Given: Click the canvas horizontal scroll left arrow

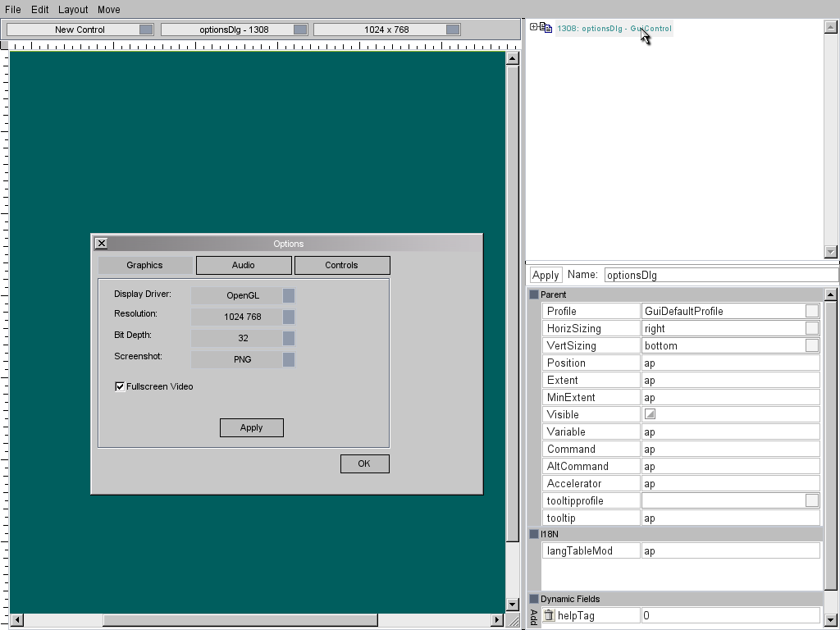Looking at the screenshot, I should tap(17, 619).
